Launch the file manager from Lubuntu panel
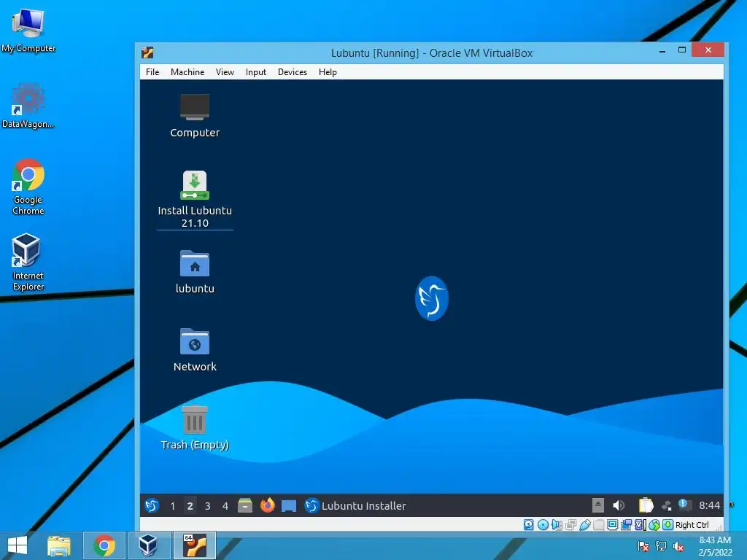Screen dimensions: 747x560 tap(245, 505)
